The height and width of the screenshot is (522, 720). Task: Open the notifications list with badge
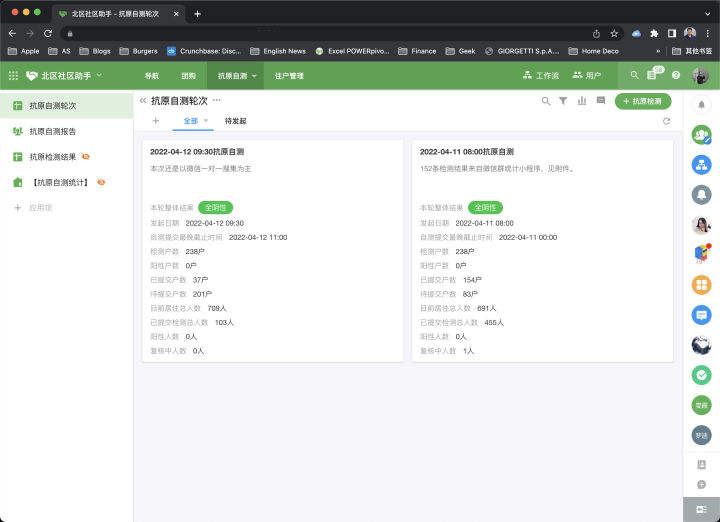pos(654,76)
